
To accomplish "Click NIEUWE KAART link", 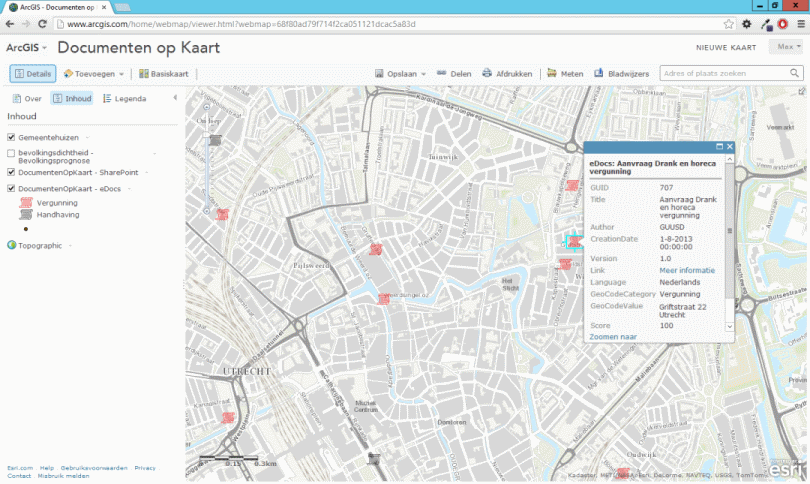I will [726, 48].
